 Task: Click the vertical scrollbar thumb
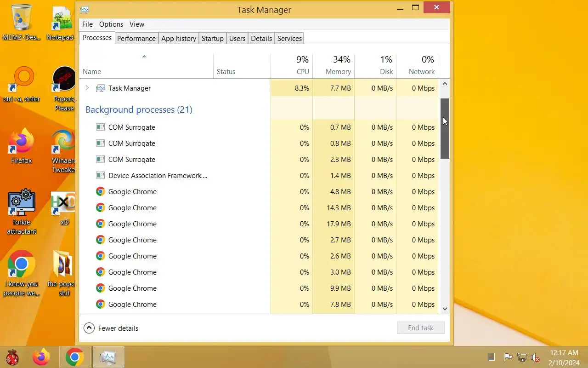click(445, 128)
